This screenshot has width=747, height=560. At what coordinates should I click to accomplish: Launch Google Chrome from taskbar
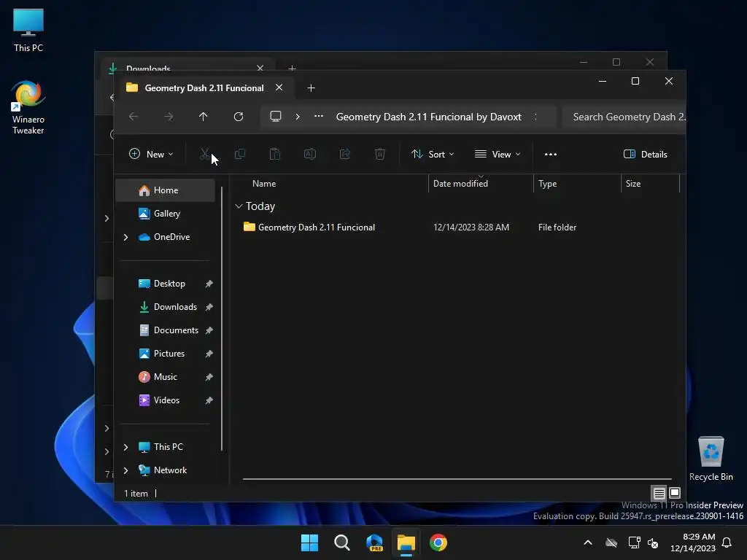pos(438,542)
